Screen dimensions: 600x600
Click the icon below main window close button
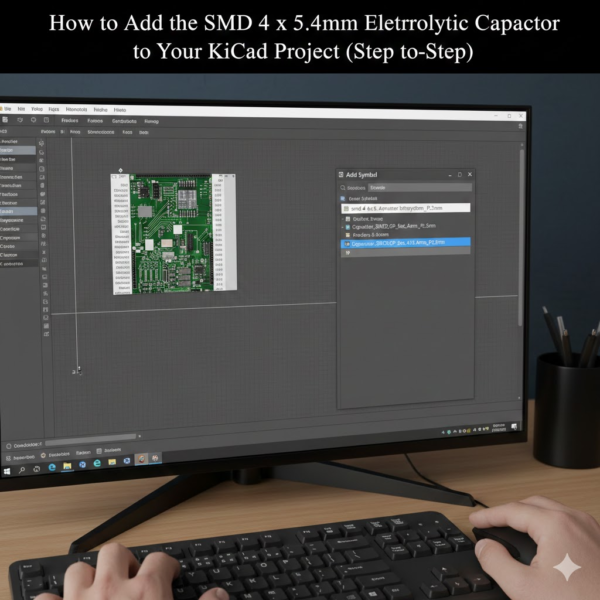(x=520, y=126)
